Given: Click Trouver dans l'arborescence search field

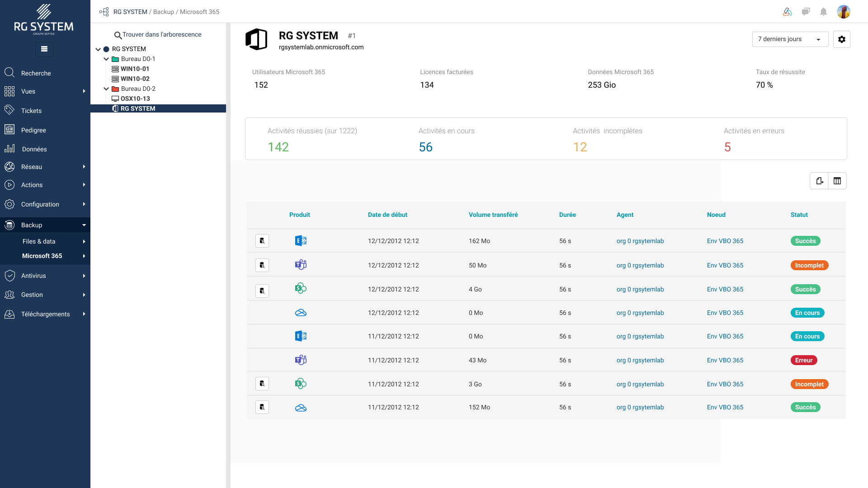Looking at the screenshot, I should (x=158, y=35).
